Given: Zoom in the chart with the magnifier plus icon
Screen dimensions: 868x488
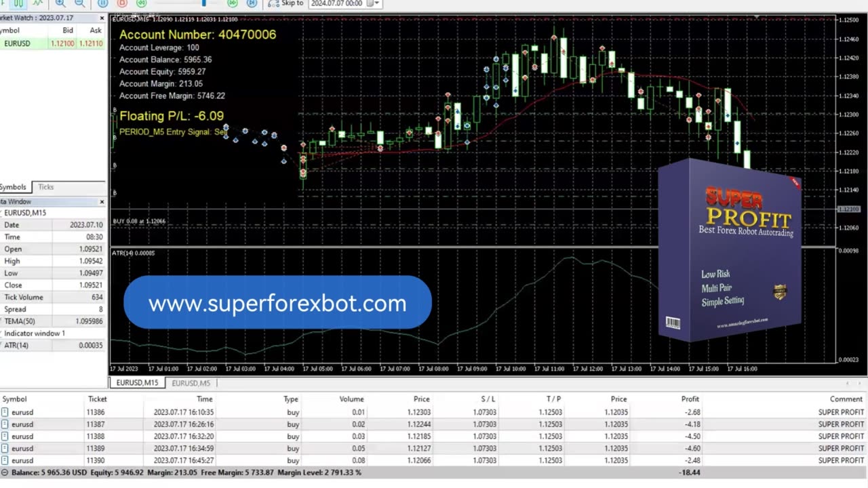Looking at the screenshot, I should pos(61,3).
